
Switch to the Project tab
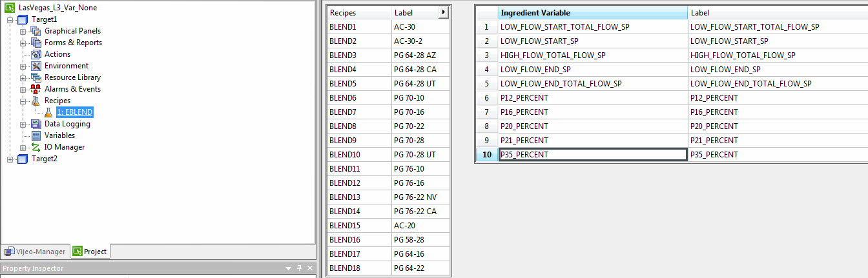point(90,252)
